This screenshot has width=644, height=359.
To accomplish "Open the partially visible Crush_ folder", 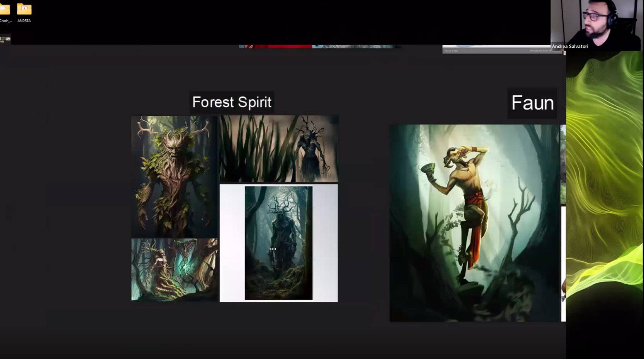I will [5, 11].
